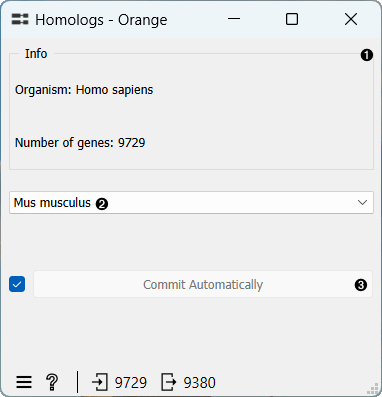Viewport: 382px width, 397px height.
Task: Click the numbered marker 2 beside Mus musculus
Action: [102, 204]
